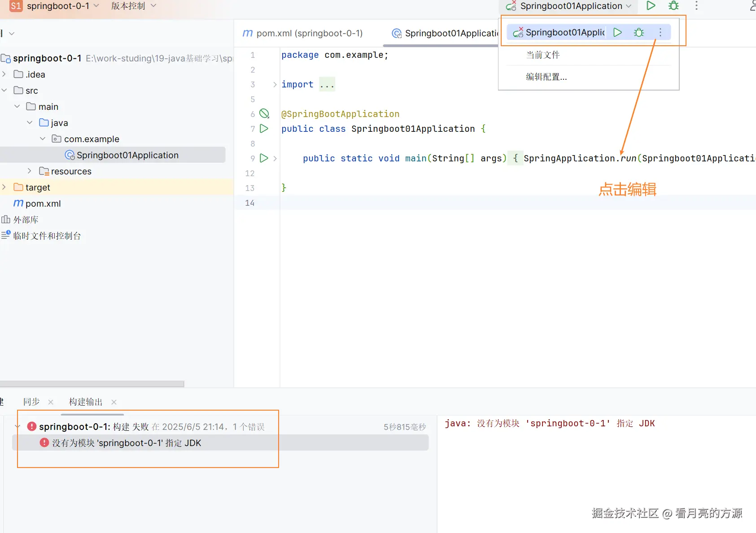756x533 pixels.
Task: Choose 当前文件 in the run configuration popup
Action: coord(543,55)
